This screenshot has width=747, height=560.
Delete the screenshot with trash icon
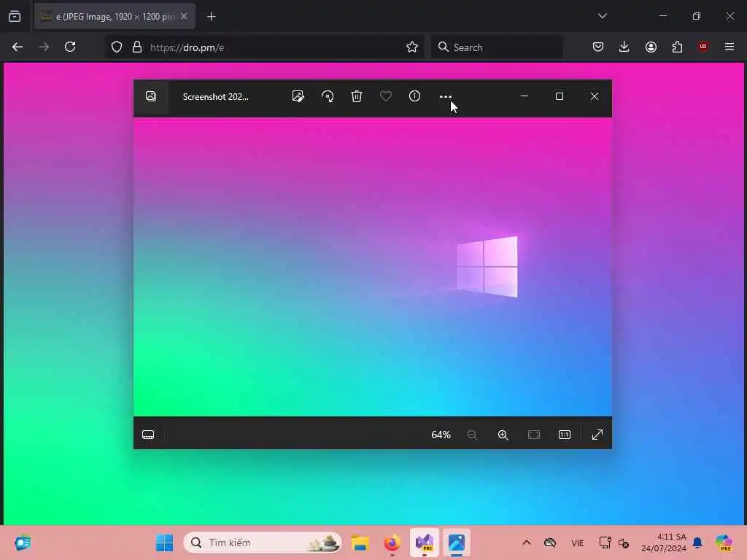pos(357,96)
